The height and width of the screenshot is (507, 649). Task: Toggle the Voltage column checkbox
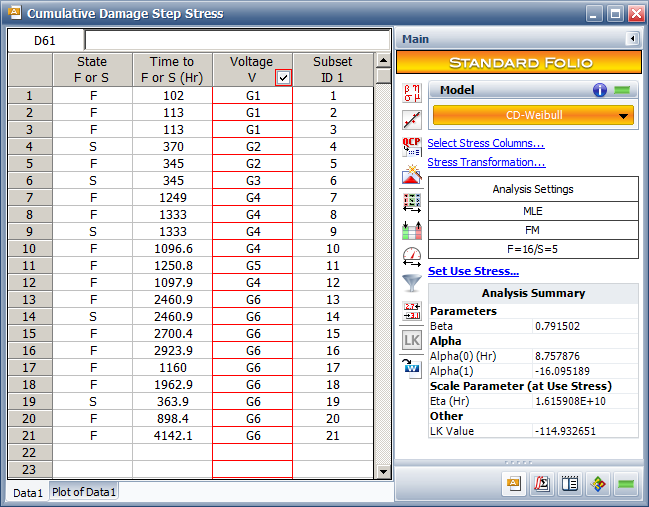[283, 77]
